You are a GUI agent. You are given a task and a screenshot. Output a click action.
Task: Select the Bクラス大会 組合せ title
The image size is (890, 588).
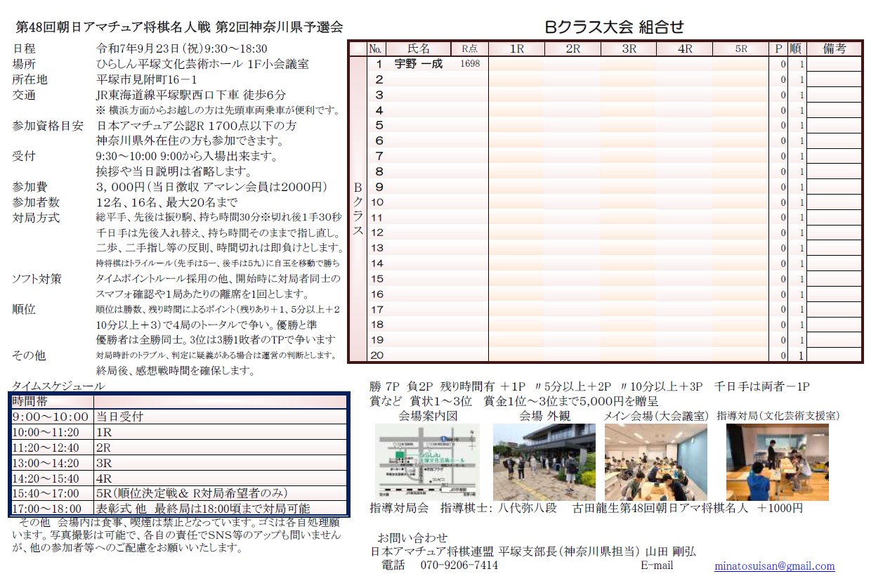click(x=615, y=27)
